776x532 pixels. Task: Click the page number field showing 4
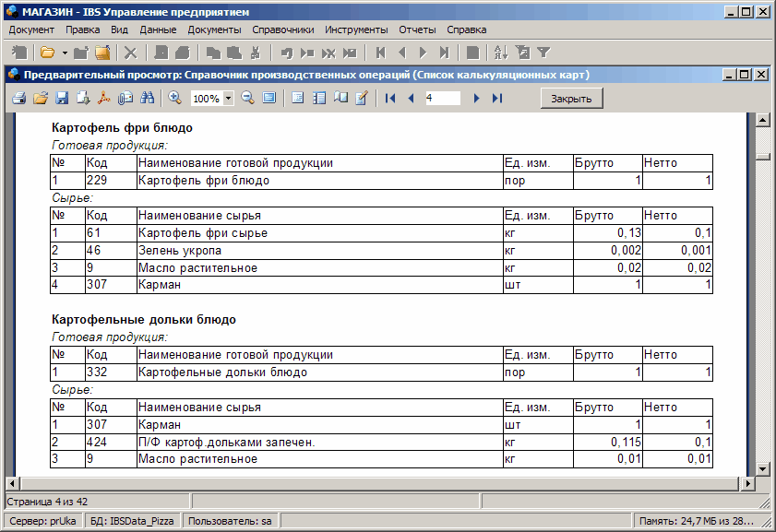pyautogui.click(x=443, y=98)
